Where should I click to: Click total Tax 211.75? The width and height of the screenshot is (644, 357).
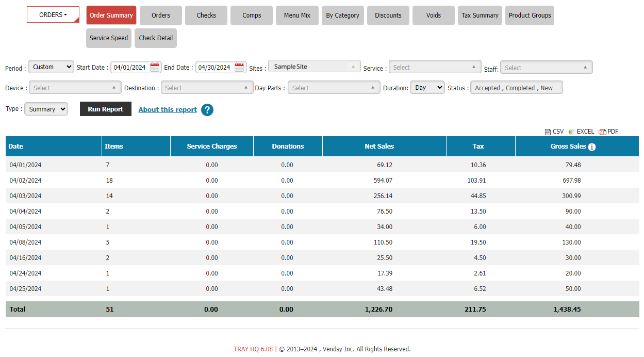pos(475,310)
